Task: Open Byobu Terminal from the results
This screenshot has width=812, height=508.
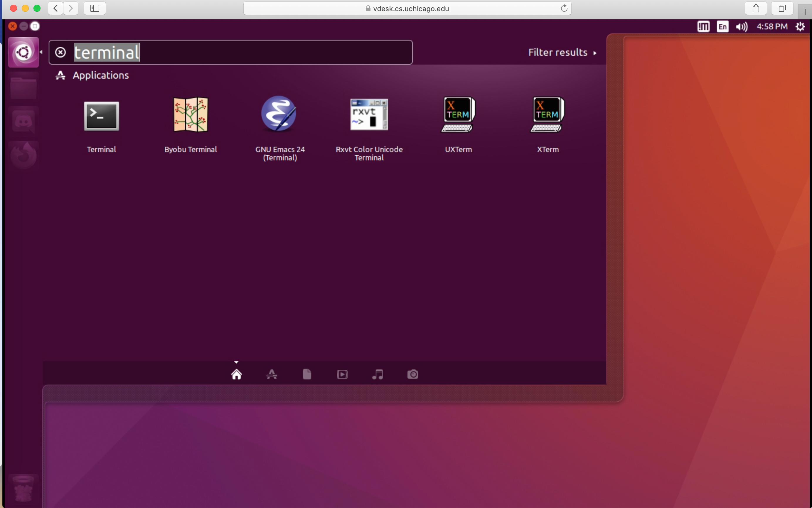Action: click(x=191, y=115)
